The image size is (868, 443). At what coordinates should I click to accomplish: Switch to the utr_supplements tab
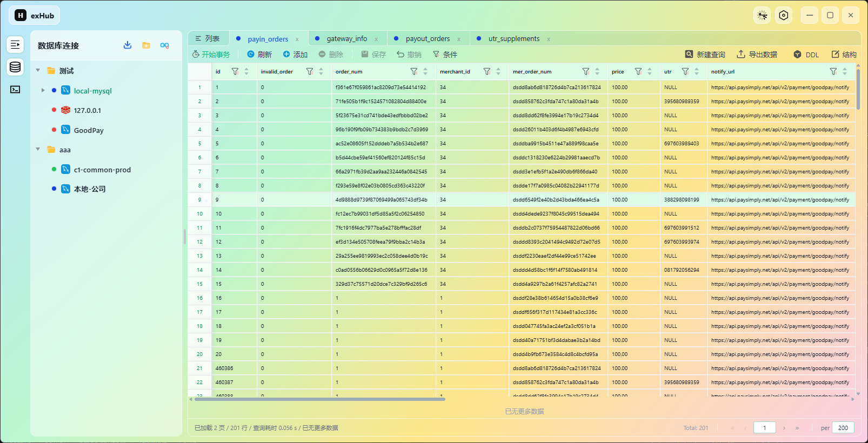tap(514, 39)
